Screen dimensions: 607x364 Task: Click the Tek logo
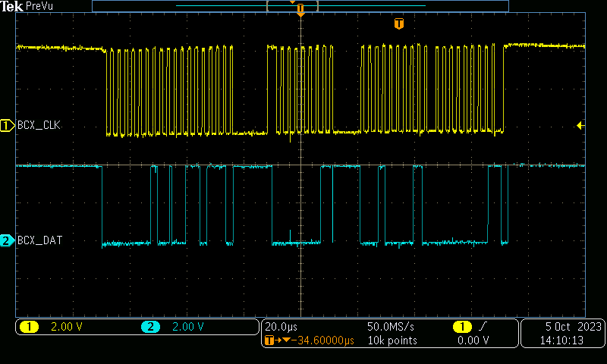[x=11, y=6]
